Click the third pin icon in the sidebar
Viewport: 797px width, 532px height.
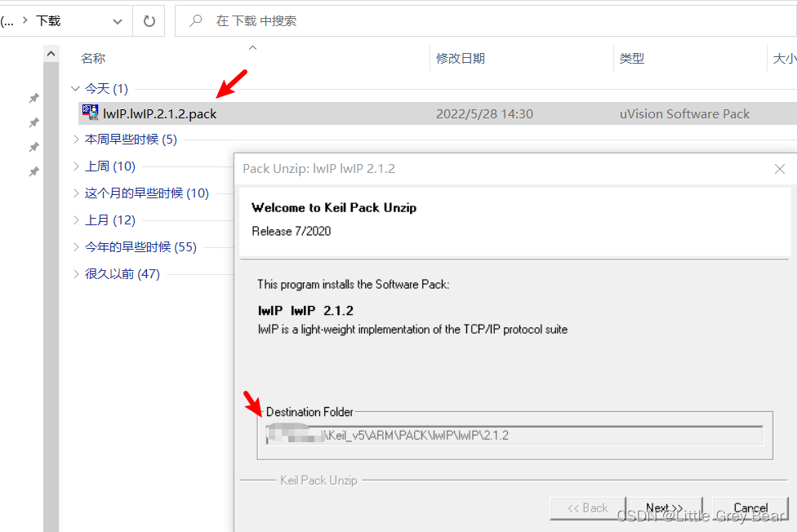(34, 147)
